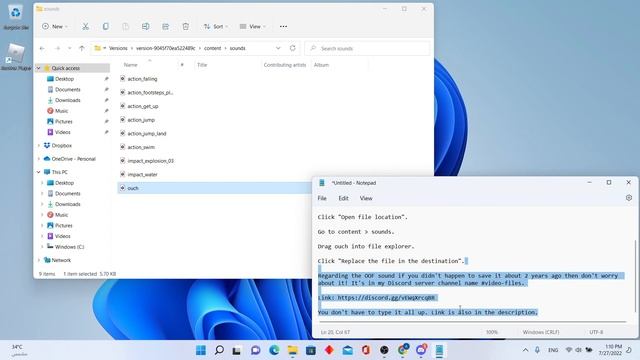Open the Chat icon on the taskbar

(256, 350)
